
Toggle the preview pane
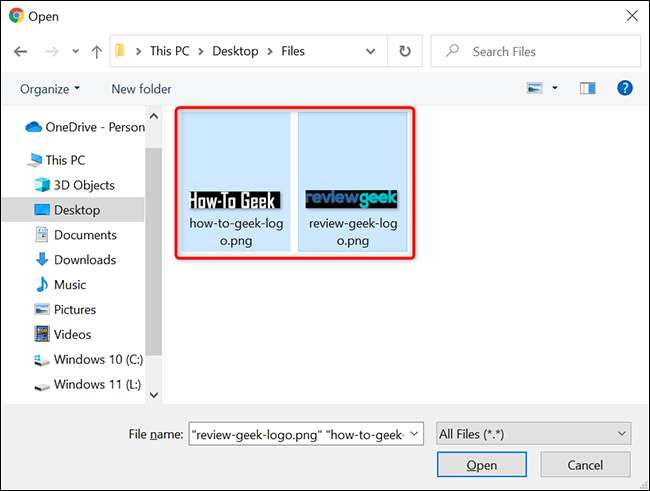click(x=587, y=88)
